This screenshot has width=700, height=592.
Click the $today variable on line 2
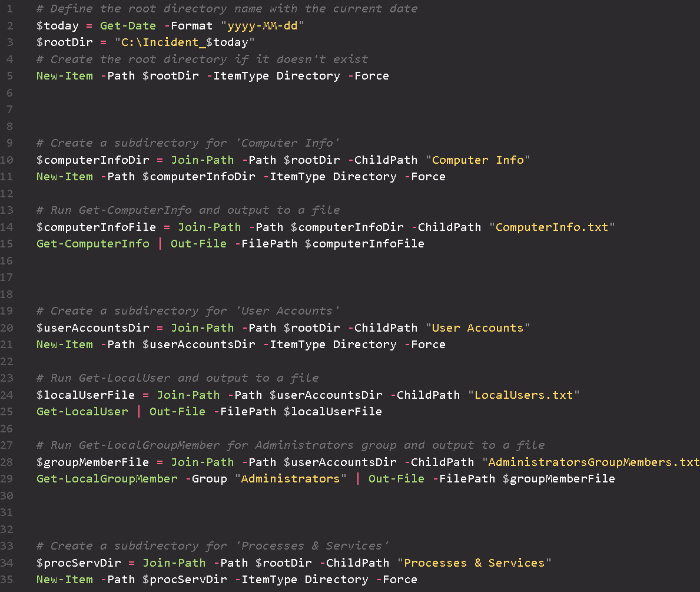click(x=58, y=26)
